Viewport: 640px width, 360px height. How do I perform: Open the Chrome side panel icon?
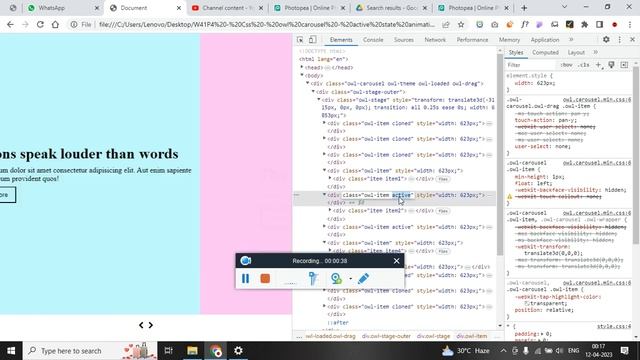(600, 24)
